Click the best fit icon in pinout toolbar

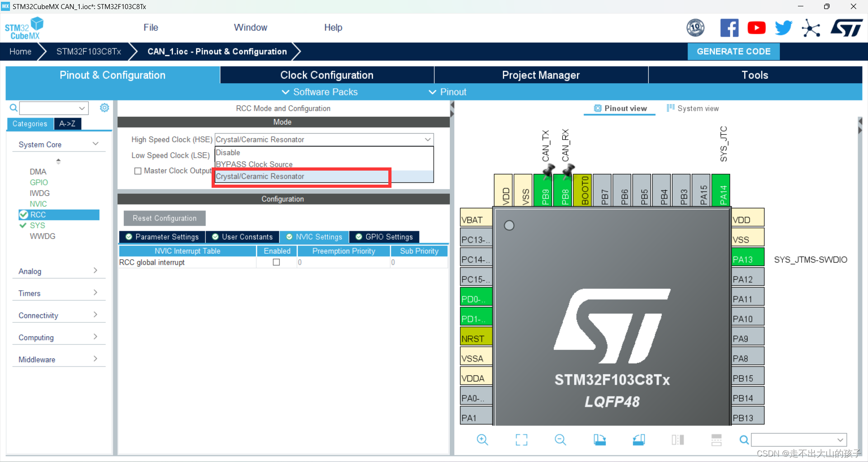pyautogui.click(x=521, y=439)
